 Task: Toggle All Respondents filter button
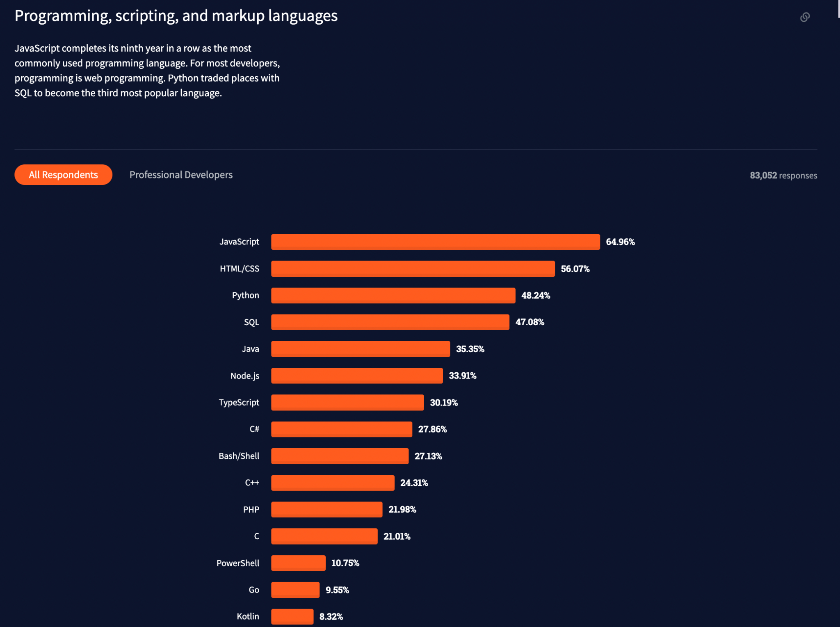(x=63, y=175)
